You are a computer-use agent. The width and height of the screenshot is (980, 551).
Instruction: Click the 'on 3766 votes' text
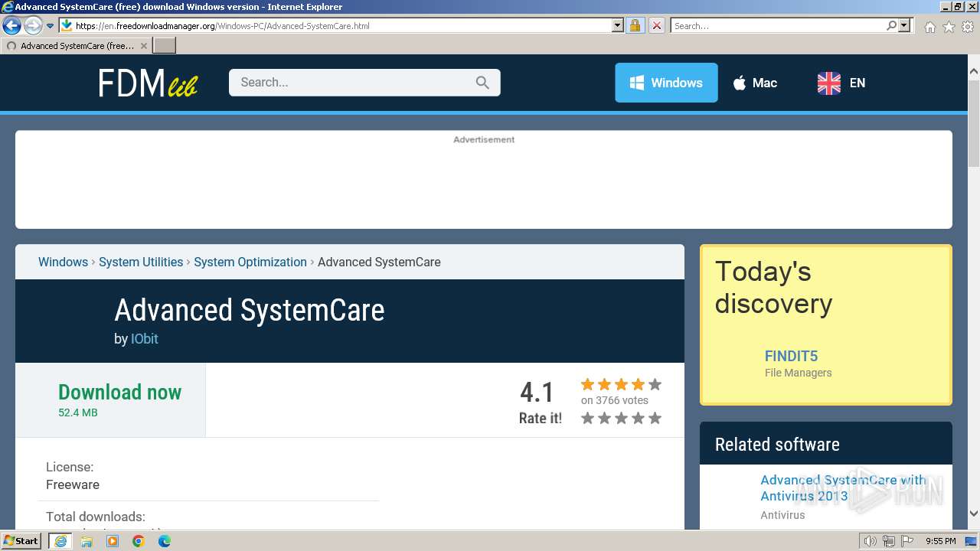pyautogui.click(x=614, y=400)
